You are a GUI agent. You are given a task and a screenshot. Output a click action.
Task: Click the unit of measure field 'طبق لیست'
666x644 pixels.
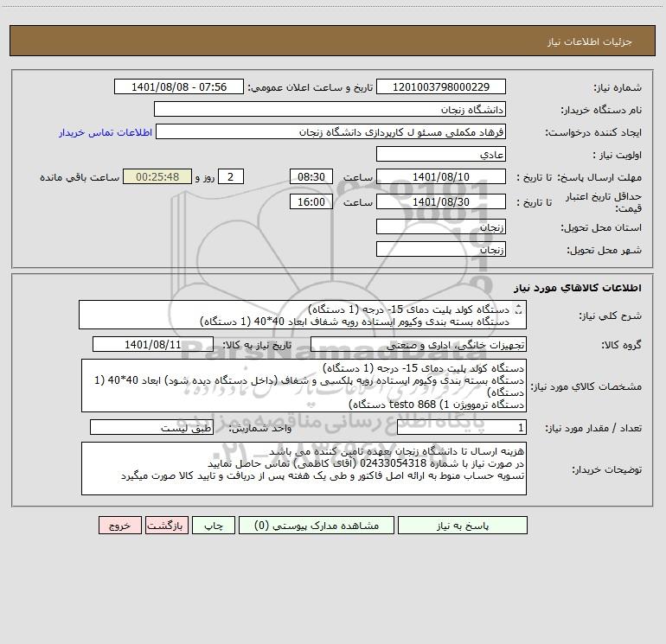click(x=151, y=427)
